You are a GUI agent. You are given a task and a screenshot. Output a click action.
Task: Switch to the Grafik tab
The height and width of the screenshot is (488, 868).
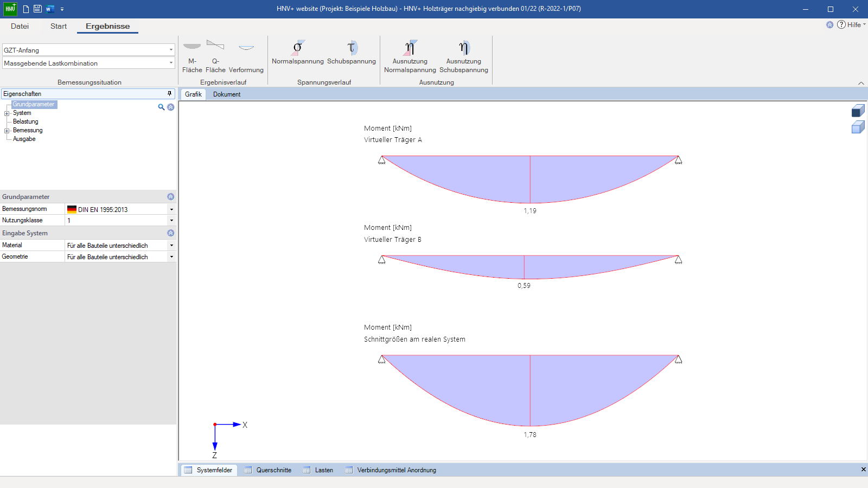[193, 94]
